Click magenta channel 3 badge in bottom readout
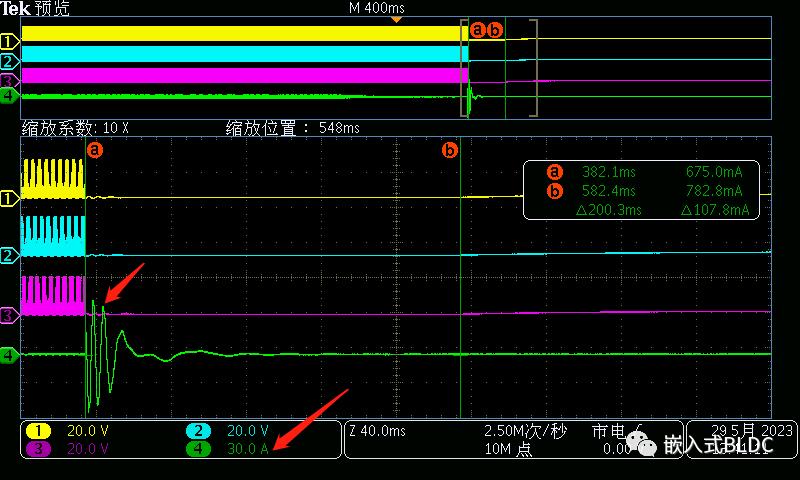The height and width of the screenshot is (480, 800). (38, 449)
